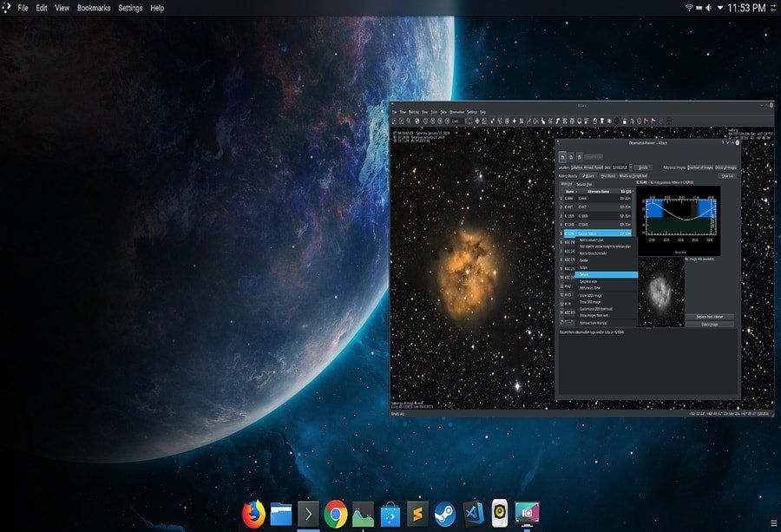Launch Sublime Text from the dock
781x532 pixels.
[x=418, y=515]
